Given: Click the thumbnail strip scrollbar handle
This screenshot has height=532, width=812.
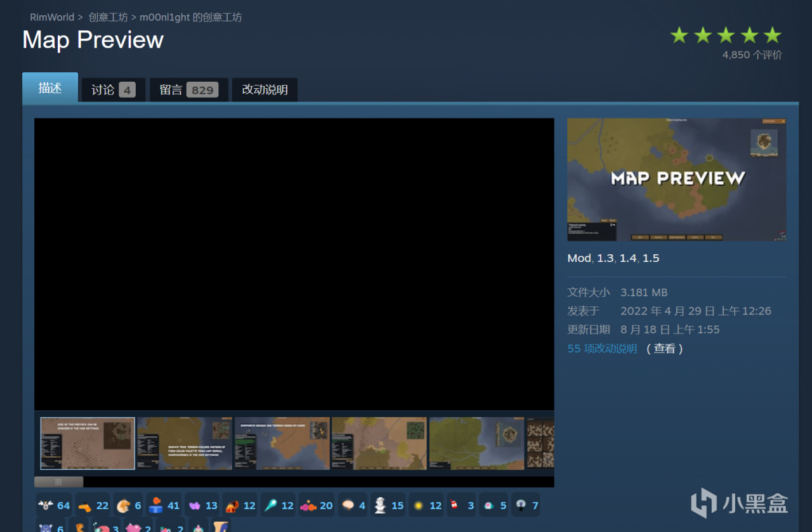Looking at the screenshot, I should click(58, 482).
